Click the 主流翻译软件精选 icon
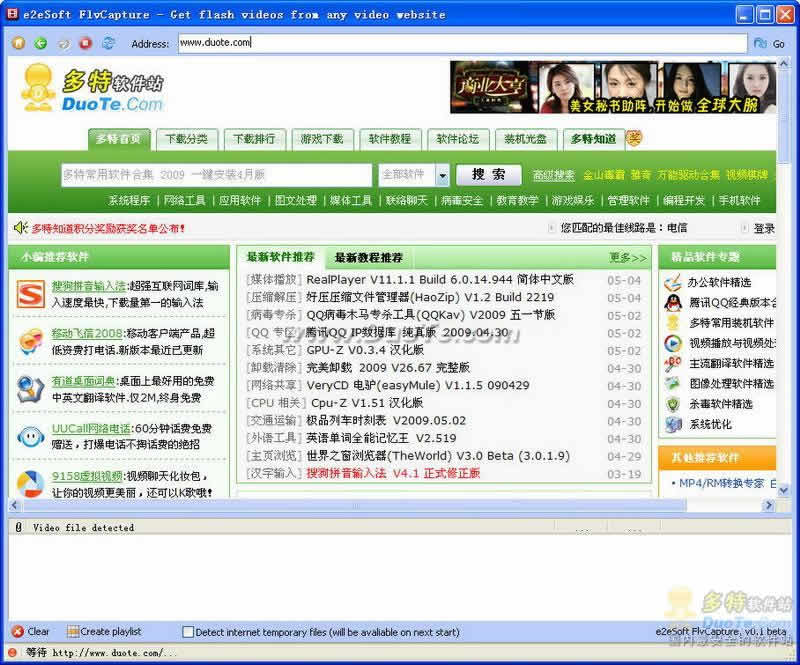The height and width of the screenshot is (665, 800). (x=673, y=363)
